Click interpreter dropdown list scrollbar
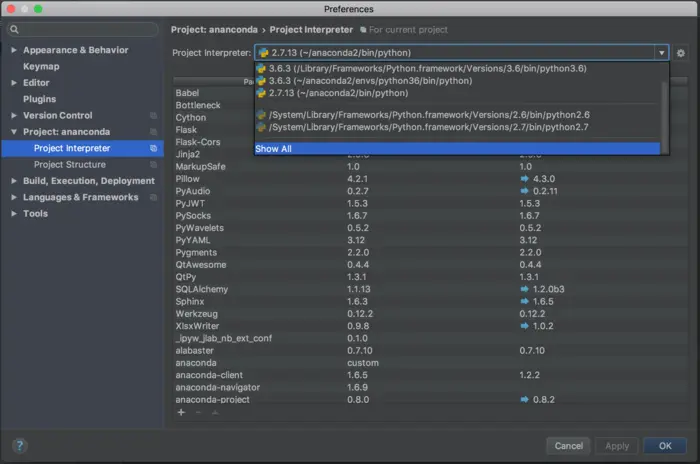Viewport: 700px width, 464px height. point(664,117)
